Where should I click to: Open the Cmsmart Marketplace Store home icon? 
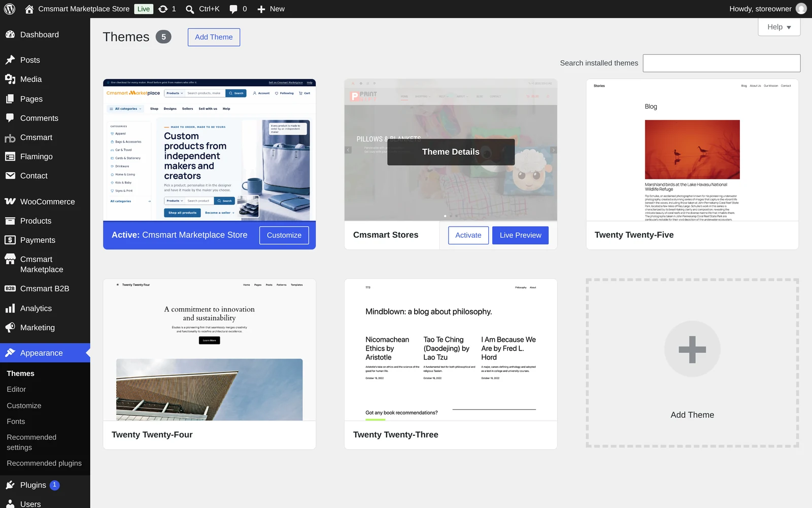29,9
